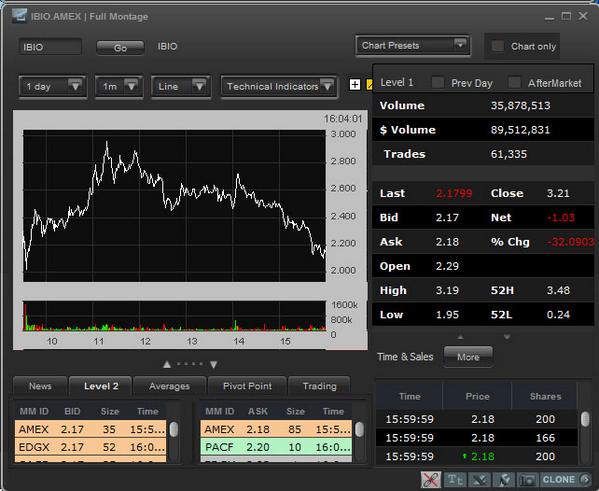Click the price line chart area
Viewport: 599px width, 491px height.
tap(175, 206)
